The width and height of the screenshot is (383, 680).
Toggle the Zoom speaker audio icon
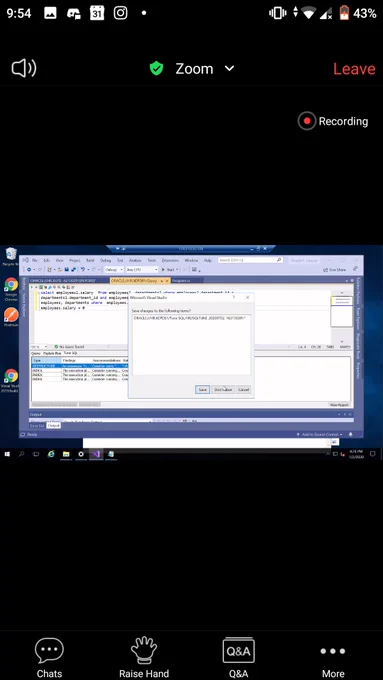[x=24, y=69]
